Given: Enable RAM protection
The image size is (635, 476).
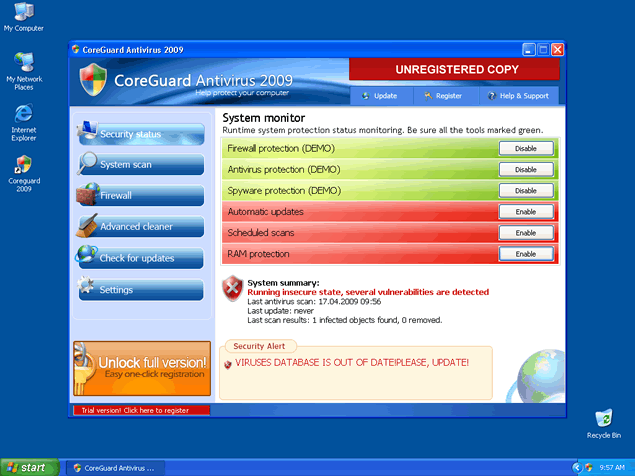Looking at the screenshot, I should (x=526, y=254).
